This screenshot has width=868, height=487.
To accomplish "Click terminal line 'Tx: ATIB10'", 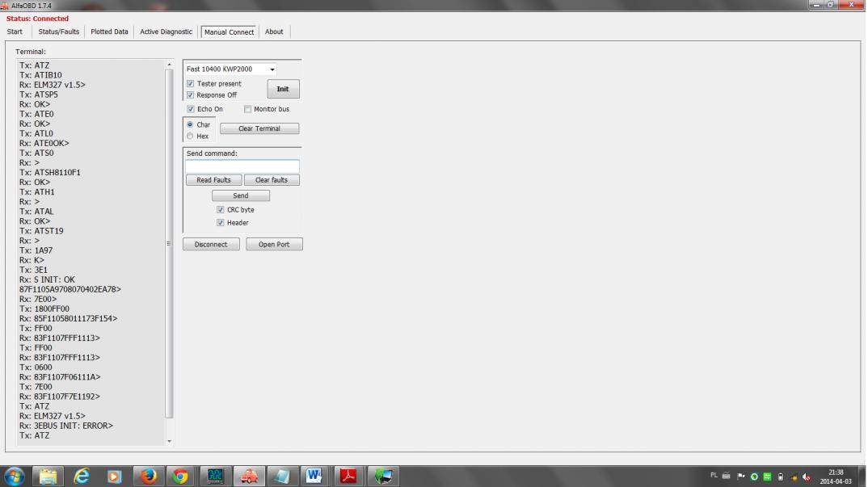I will [x=40, y=75].
